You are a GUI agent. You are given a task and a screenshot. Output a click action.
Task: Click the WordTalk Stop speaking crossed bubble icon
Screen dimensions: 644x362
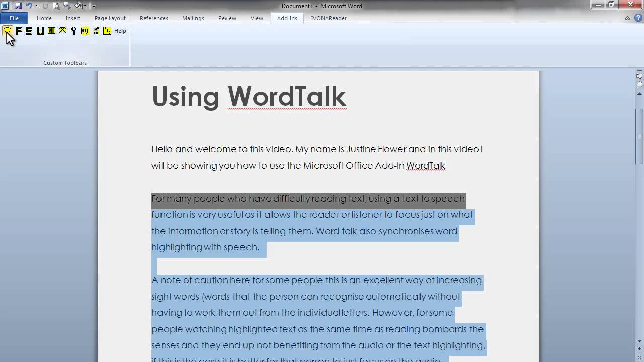pos(62,31)
